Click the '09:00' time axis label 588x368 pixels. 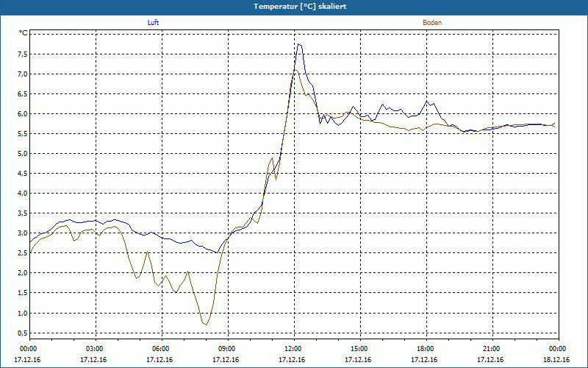pyautogui.click(x=228, y=349)
